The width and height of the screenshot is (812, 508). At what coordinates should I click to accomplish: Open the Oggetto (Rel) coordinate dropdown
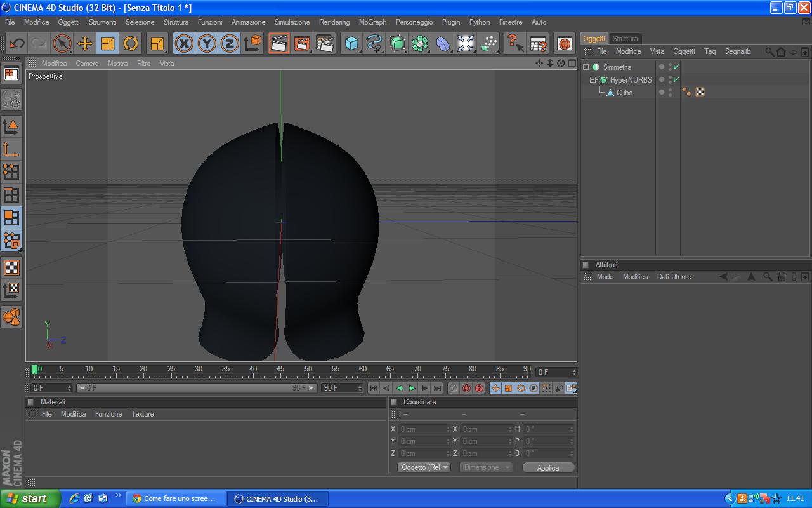[424, 467]
